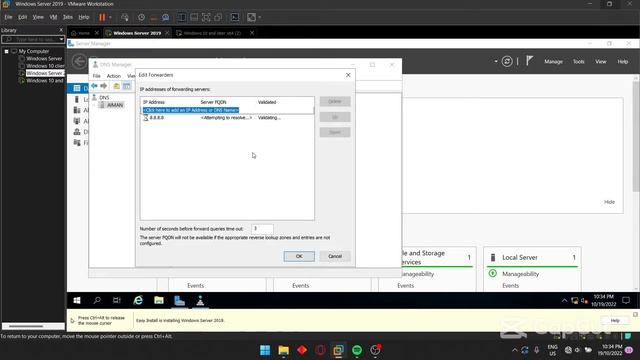Screen dimensions: 640x360
Task: Click the IP Address column header
Action: coord(154,102)
